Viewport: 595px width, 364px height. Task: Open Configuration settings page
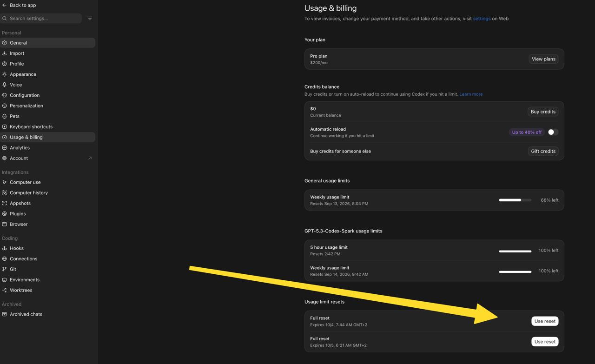47,95
